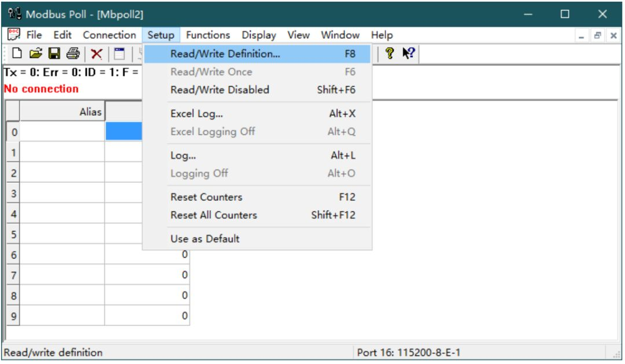Click Port 16: 115200-8-E-1 in status bar

409,352
